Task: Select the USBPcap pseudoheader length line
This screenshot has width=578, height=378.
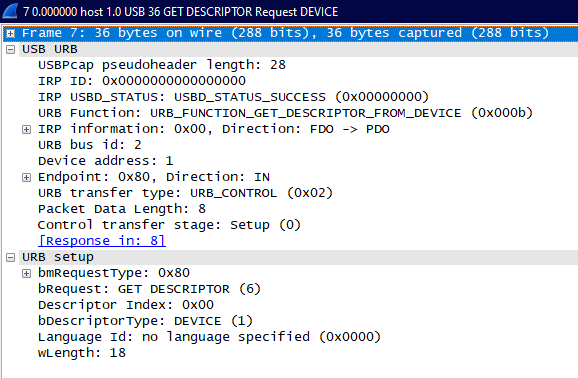Action: click(162, 65)
